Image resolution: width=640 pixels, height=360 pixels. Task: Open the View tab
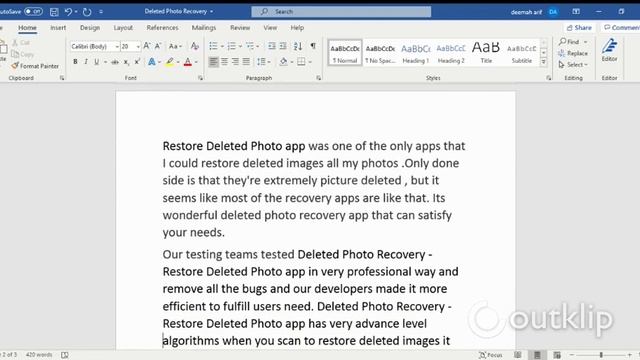(x=270, y=28)
